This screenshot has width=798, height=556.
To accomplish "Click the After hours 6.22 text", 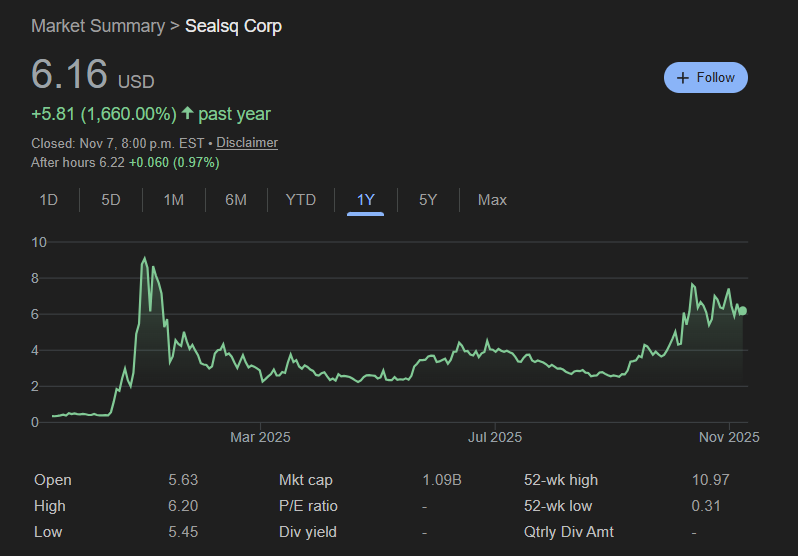I will point(78,162).
